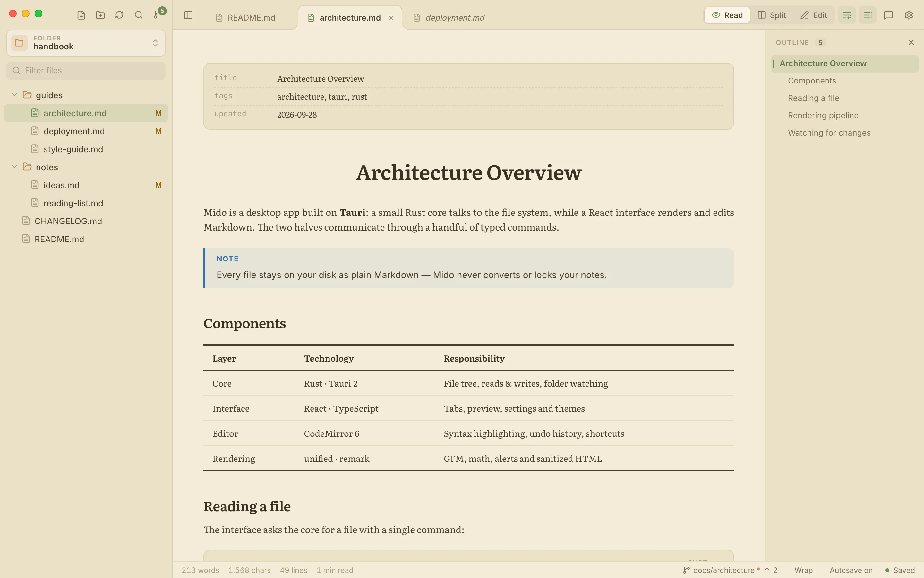This screenshot has width=924, height=578.
Task: Click the updated date 2026-09-28
Action: pos(297,115)
